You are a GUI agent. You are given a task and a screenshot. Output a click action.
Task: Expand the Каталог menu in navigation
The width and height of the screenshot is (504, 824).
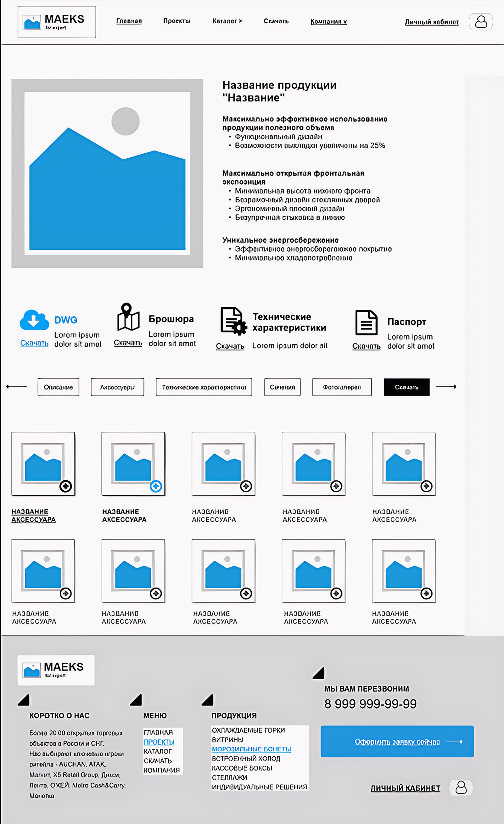227,21
